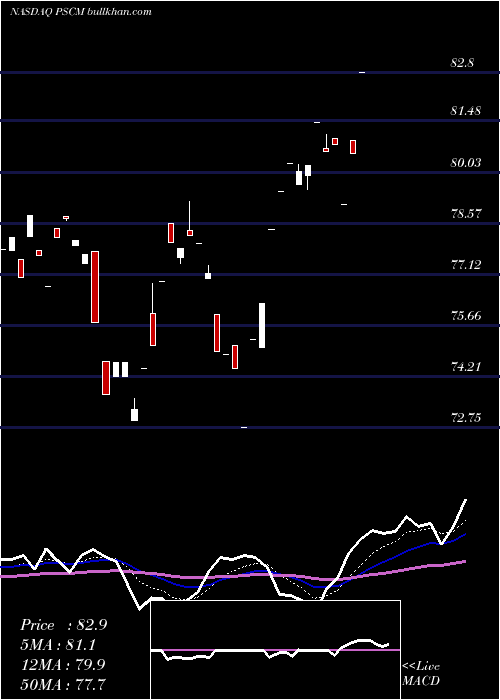Click the 77.12 price axis label
Viewport: 500px width, 700px height.
click(466, 265)
